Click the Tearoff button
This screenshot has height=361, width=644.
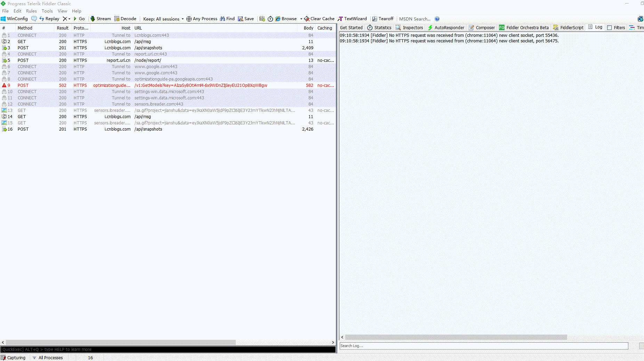383,19
